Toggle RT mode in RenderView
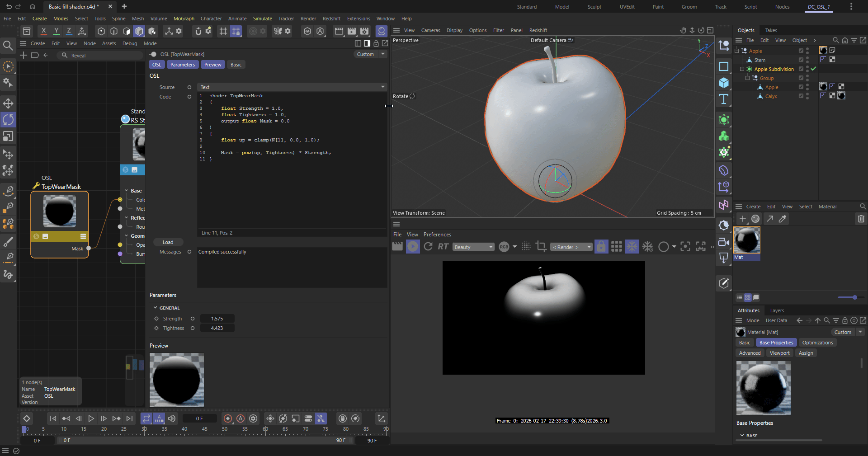 [x=443, y=246]
